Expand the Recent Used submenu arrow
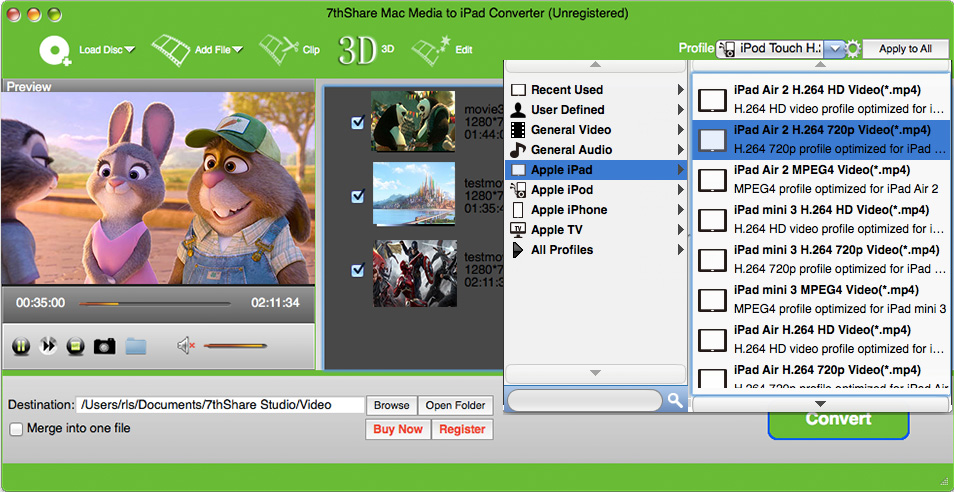Viewport: 954px width, 492px height. 680,90
